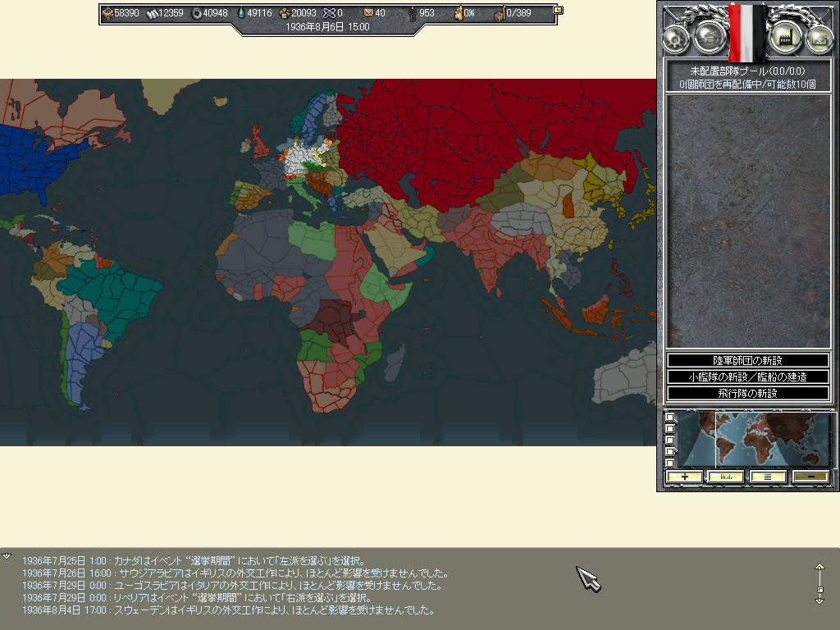Image resolution: width=840 pixels, height=630 pixels.
Task: Toggle the second minimap mode checkbox
Action: 669,428
